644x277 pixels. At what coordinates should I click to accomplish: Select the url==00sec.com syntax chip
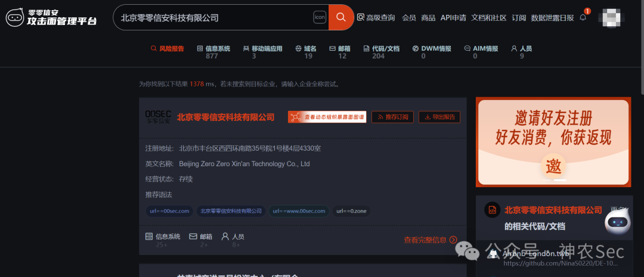(169, 211)
